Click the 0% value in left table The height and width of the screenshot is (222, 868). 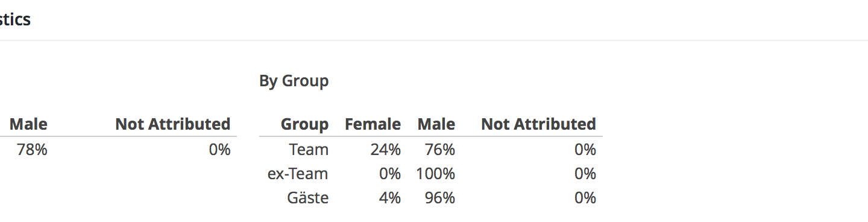220,150
